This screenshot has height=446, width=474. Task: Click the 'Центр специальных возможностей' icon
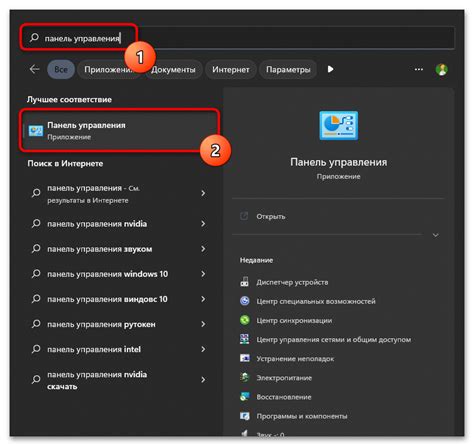[x=245, y=301]
